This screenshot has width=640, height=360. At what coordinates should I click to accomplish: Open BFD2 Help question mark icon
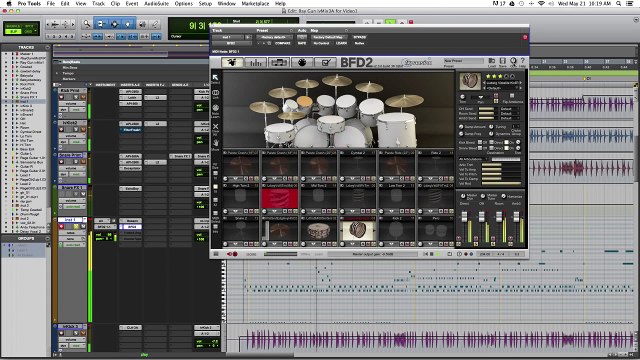[x=522, y=61]
